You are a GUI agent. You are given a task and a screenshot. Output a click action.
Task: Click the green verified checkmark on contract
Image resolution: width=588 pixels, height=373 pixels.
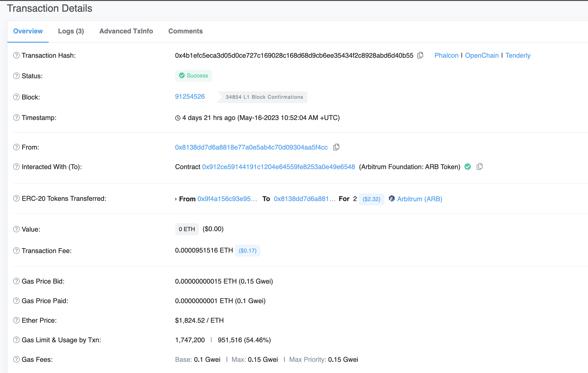tap(467, 167)
